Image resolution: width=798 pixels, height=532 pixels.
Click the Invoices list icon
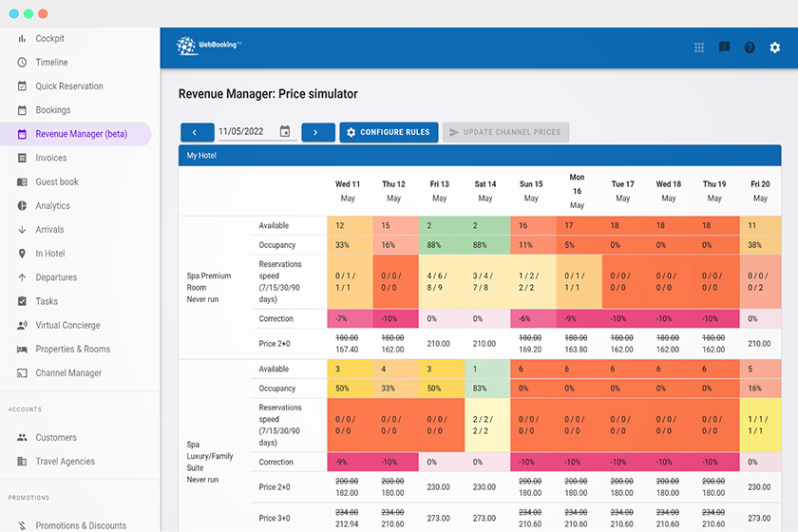[x=22, y=158]
